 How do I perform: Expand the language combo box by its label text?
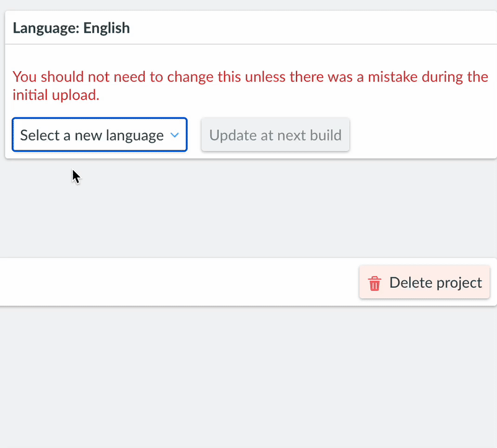pyautogui.click(x=92, y=136)
